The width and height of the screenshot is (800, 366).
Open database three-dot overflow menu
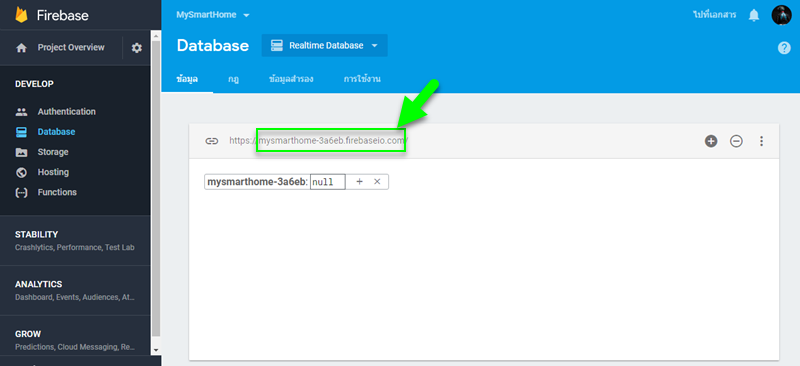(761, 141)
